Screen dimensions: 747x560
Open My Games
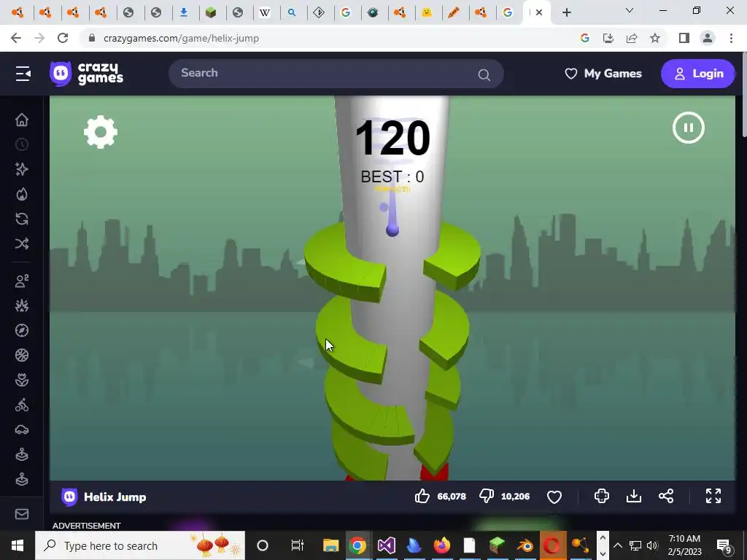(603, 74)
